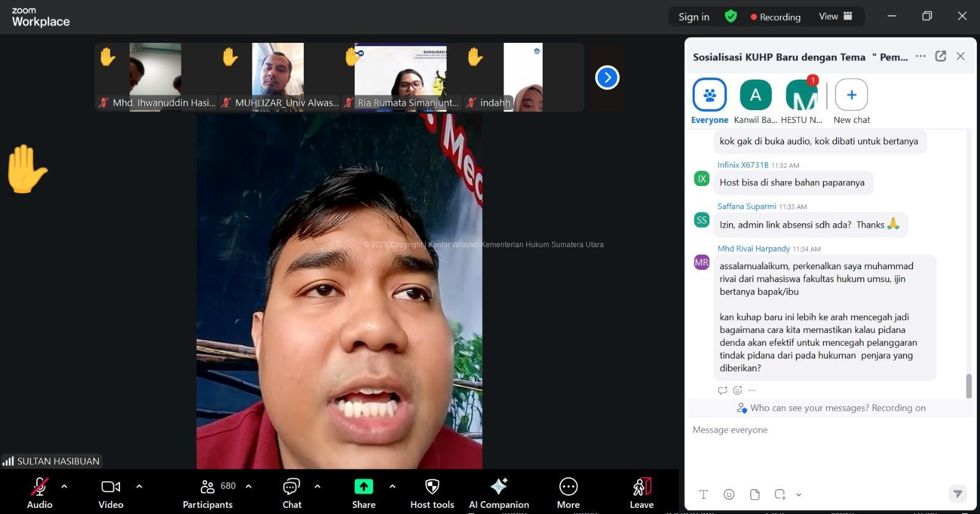Viewport: 980px width, 514px height.
Task: Click the green Share screen button
Action: 363,487
